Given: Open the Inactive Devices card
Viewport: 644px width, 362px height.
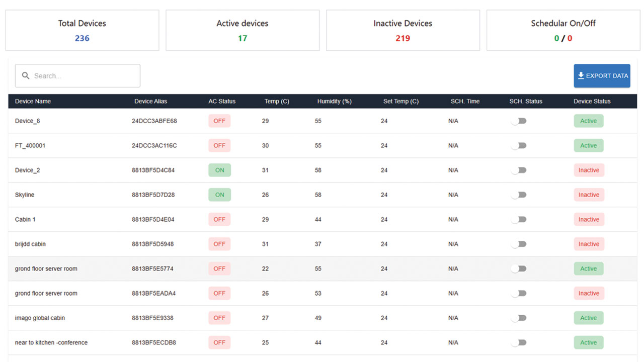Looking at the screenshot, I should (x=403, y=30).
